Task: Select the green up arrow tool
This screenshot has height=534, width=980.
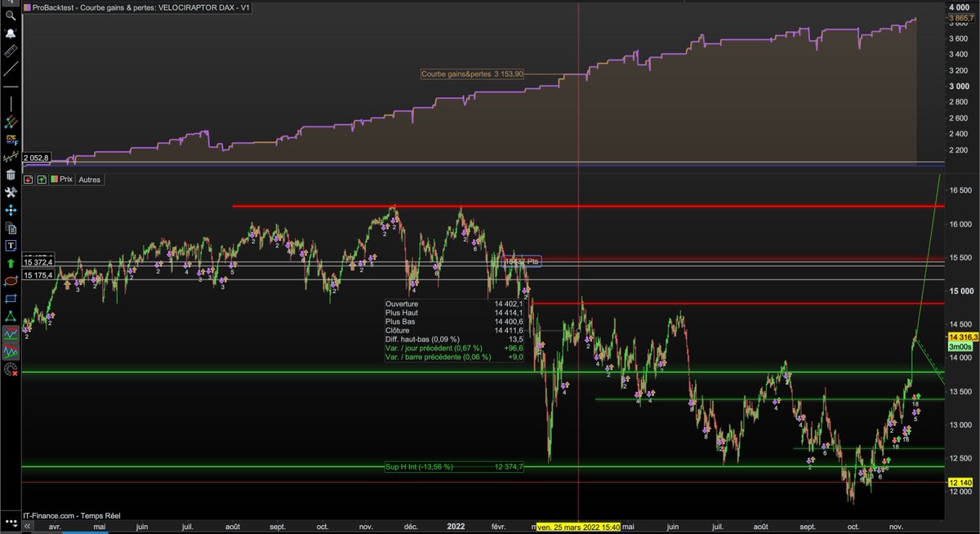Action: [x=11, y=263]
